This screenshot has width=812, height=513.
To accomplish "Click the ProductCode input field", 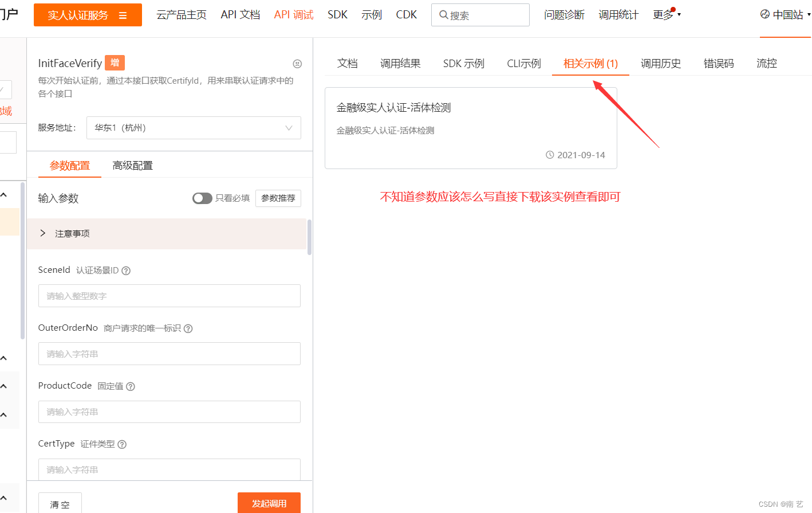I will (170, 412).
